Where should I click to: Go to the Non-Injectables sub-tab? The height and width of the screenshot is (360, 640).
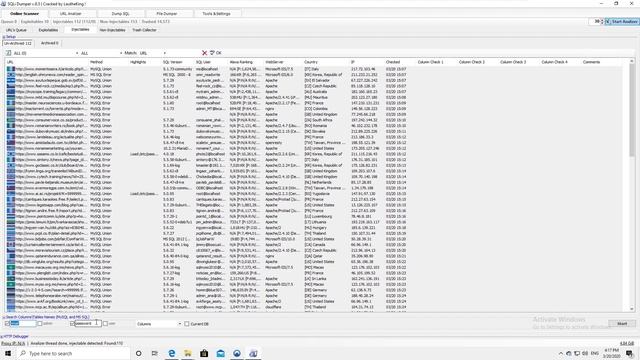pyautogui.click(x=112, y=30)
